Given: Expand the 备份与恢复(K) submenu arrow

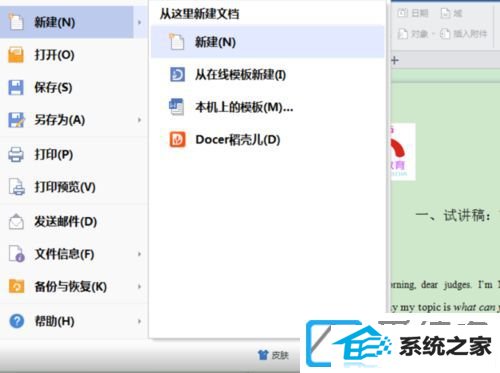Looking at the screenshot, I should click(139, 287).
